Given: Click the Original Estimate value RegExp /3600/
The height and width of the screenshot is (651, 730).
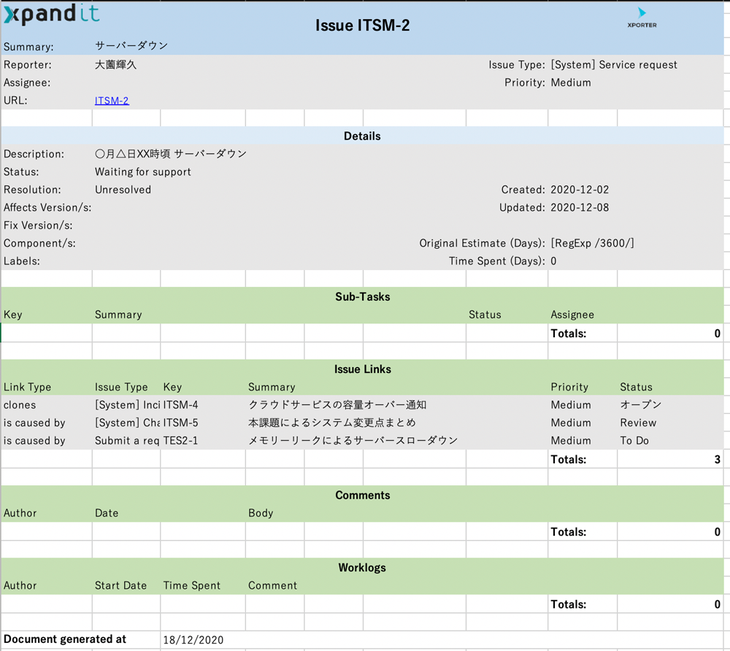Looking at the screenshot, I should coord(592,243).
